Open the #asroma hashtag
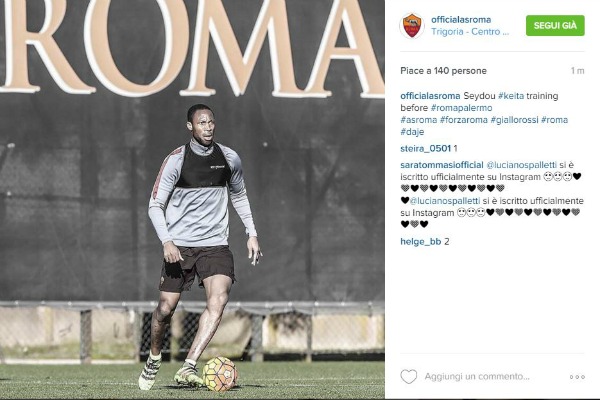 (419, 120)
